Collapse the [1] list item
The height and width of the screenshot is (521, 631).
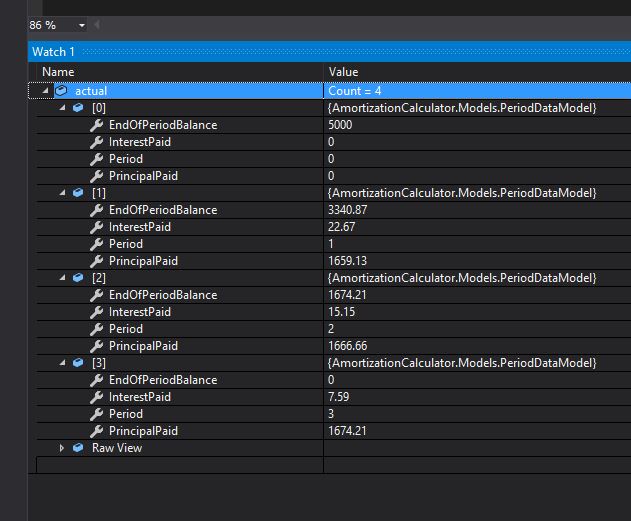pos(62,193)
